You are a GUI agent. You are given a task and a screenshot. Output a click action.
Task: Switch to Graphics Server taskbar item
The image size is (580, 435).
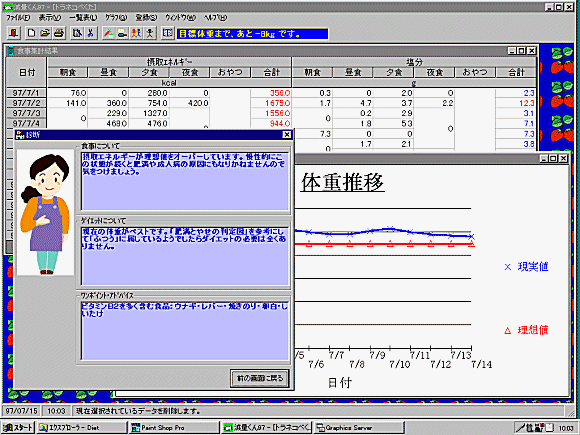click(358, 428)
